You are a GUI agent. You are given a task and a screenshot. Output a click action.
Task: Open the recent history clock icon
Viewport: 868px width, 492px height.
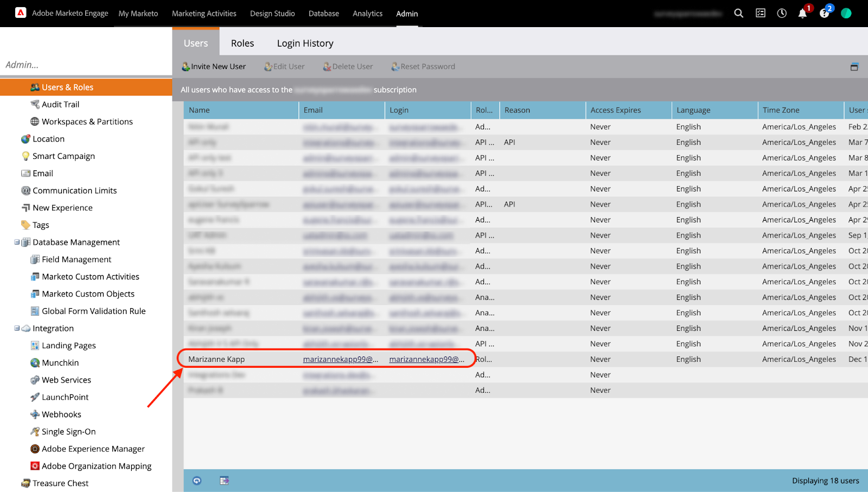pyautogui.click(x=782, y=14)
